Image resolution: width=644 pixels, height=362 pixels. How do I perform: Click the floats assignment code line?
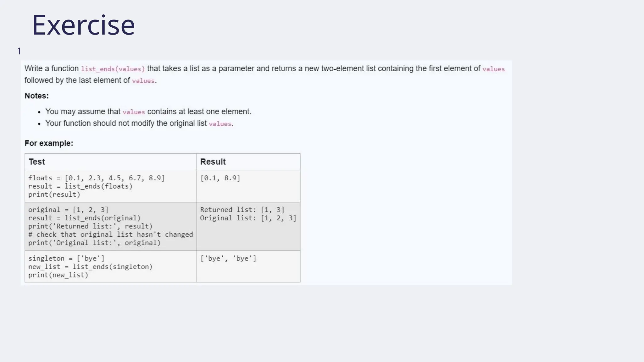click(x=96, y=178)
